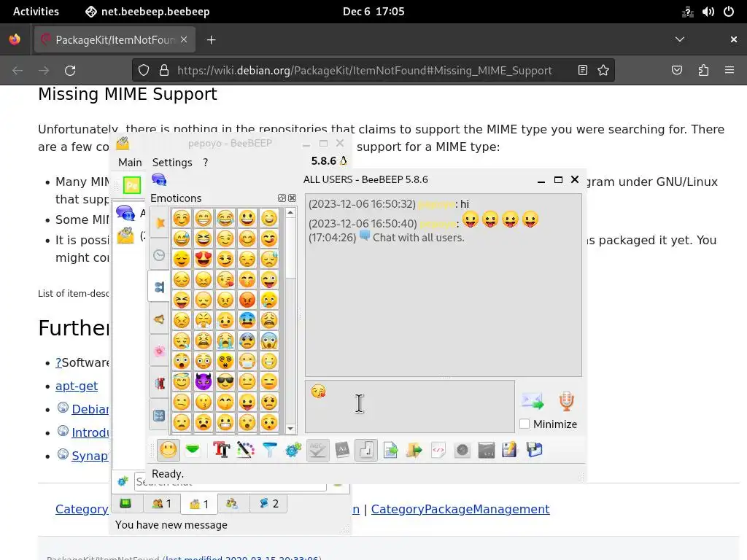
Task: Click the save chat with pencil icon
Action: [x=509, y=450]
